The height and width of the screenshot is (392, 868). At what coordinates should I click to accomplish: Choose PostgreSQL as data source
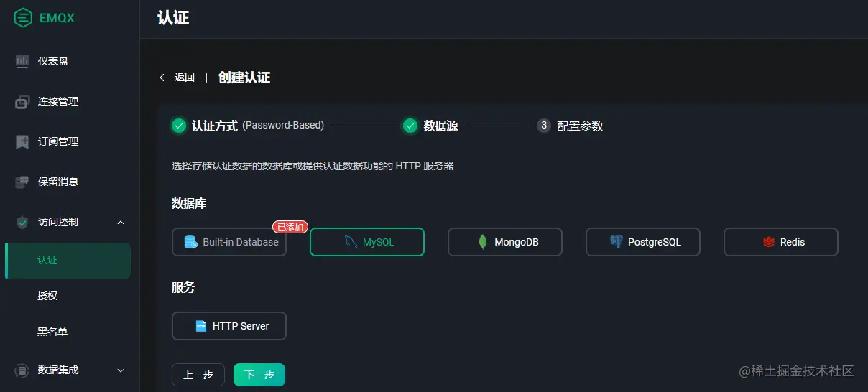[643, 242]
